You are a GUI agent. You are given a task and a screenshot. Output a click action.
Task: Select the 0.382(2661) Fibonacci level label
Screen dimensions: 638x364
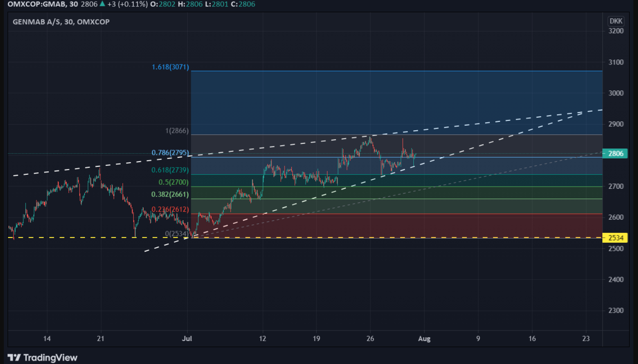click(x=170, y=194)
